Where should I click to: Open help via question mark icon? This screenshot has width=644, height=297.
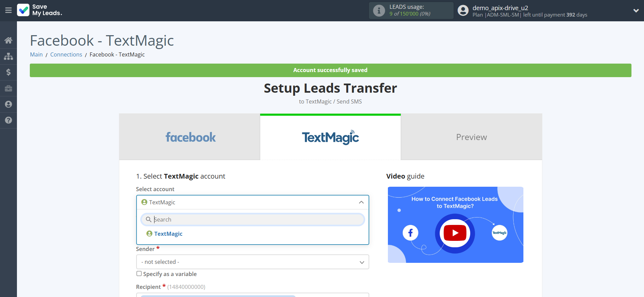pyautogui.click(x=8, y=120)
